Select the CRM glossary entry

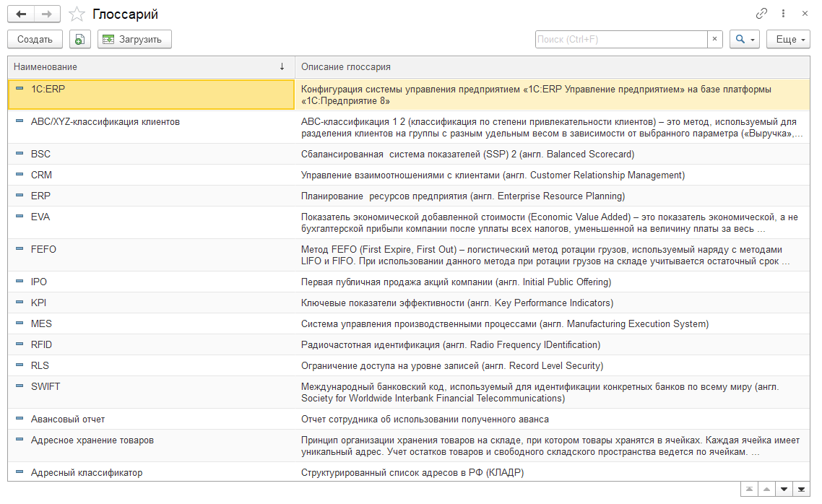tap(41, 175)
